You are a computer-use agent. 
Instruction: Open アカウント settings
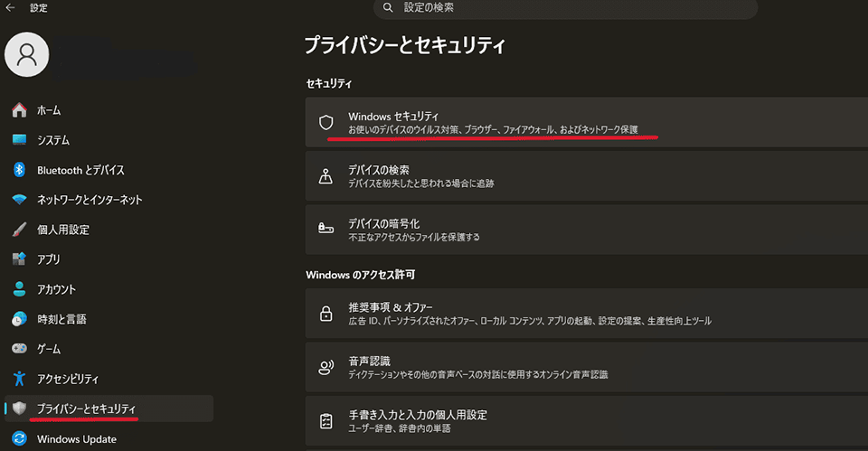(x=109, y=289)
